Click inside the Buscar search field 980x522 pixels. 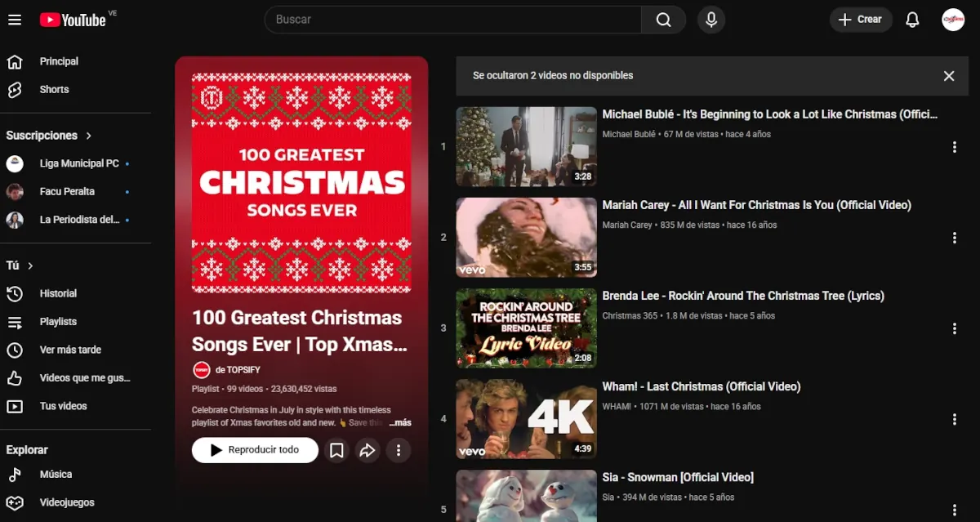449,20
